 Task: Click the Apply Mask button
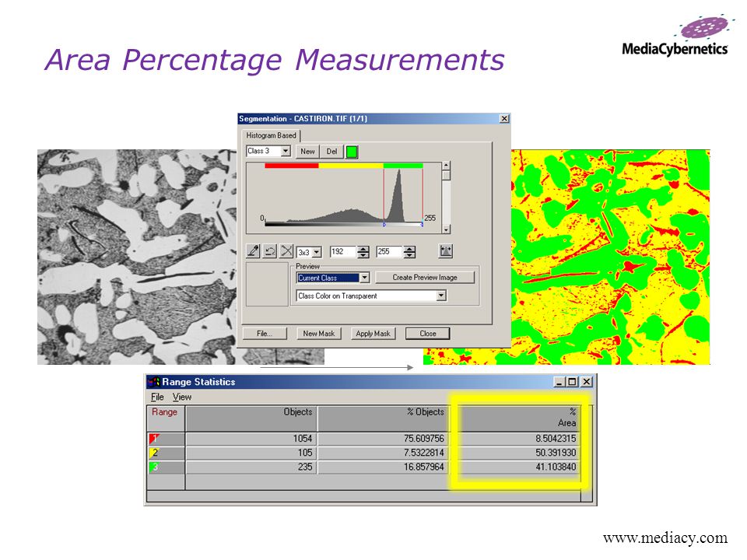(373, 334)
